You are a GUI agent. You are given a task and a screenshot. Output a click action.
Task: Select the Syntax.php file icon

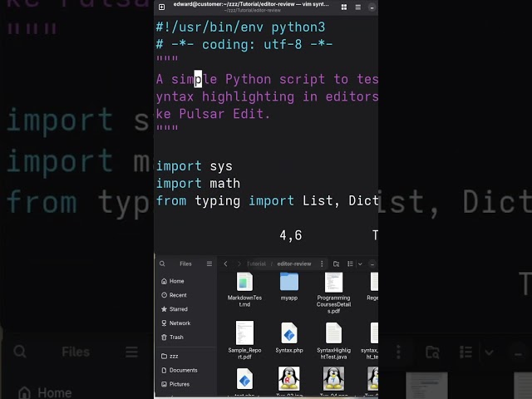[x=289, y=332]
